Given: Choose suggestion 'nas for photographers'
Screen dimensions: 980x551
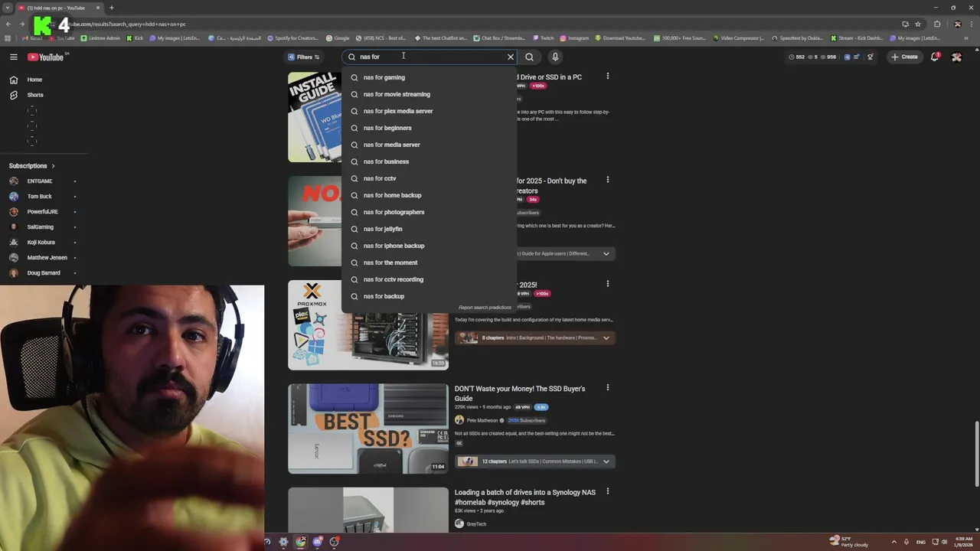Looking at the screenshot, I should [429, 212].
